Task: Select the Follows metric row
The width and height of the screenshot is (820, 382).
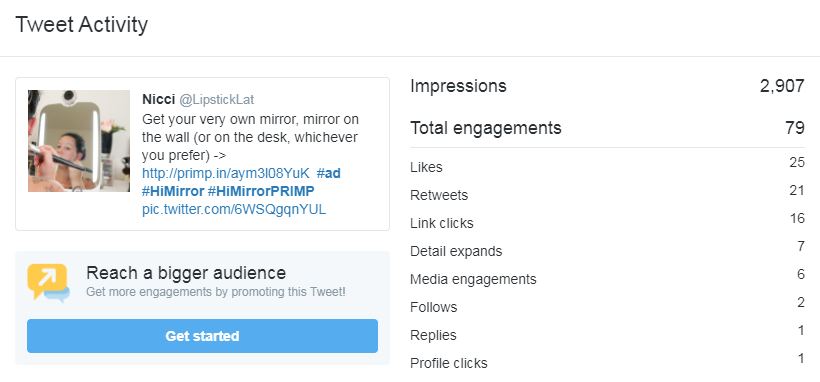Action: coord(607,307)
